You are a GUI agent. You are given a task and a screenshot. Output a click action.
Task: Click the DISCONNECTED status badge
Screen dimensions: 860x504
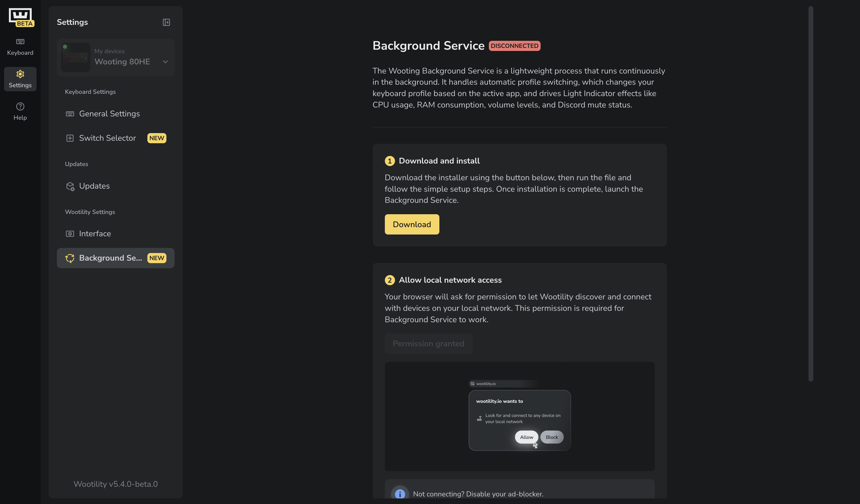(x=514, y=46)
